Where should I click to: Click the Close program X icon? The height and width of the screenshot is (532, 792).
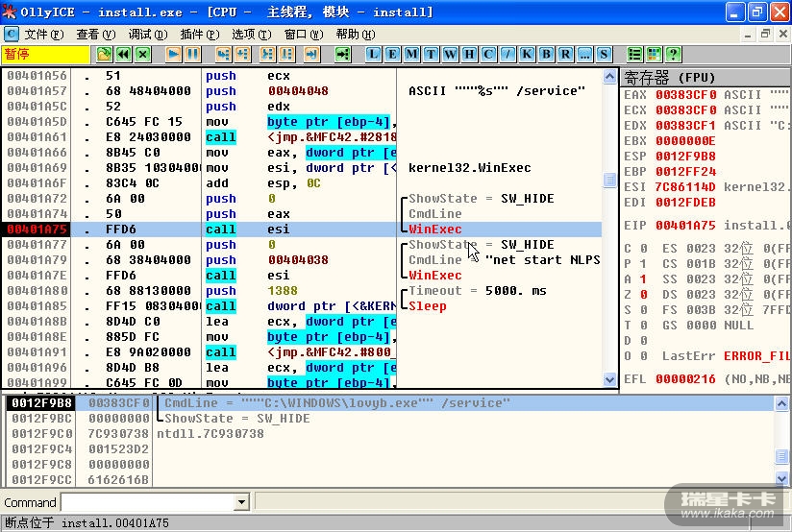tap(143, 54)
